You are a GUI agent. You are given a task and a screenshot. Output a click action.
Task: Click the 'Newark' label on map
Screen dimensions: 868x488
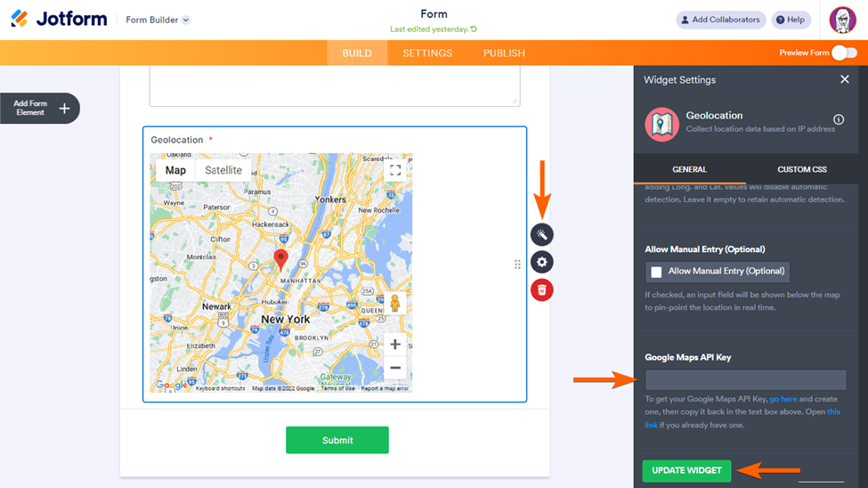pyautogui.click(x=216, y=307)
